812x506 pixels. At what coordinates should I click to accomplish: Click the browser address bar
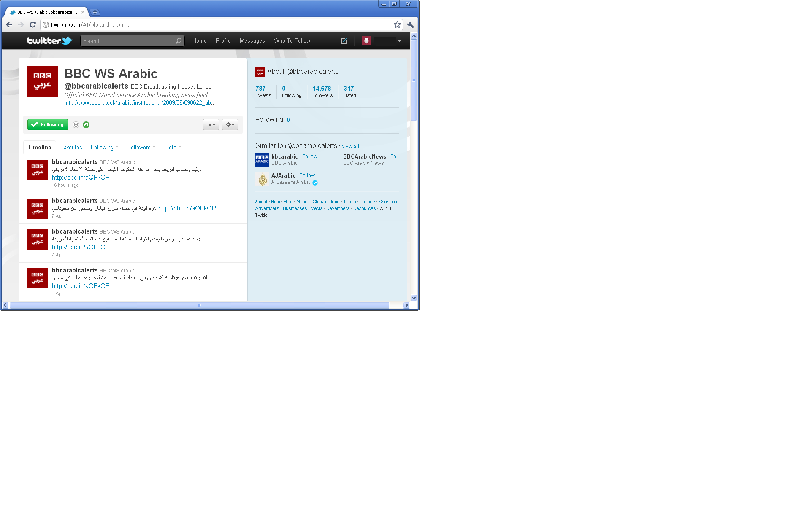222,24
